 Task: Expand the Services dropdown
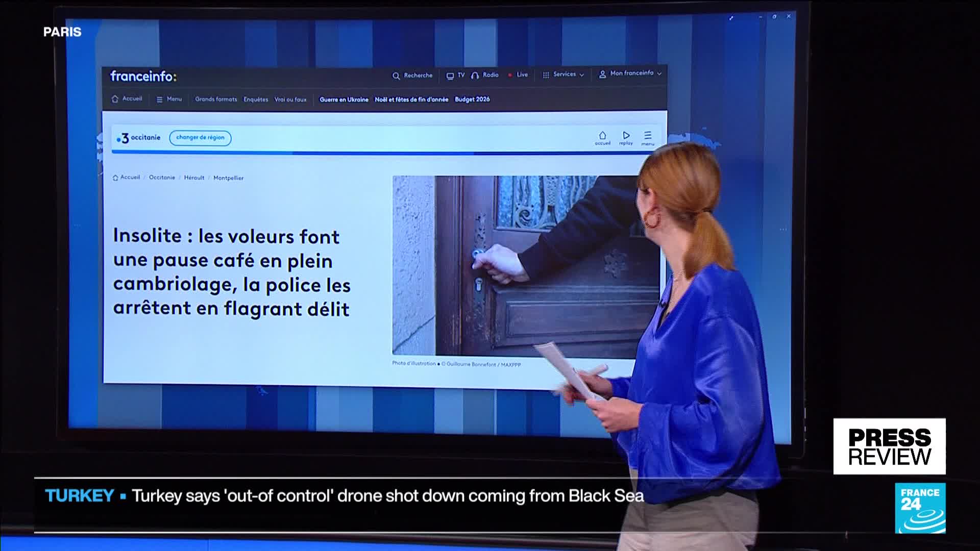[x=563, y=74]
